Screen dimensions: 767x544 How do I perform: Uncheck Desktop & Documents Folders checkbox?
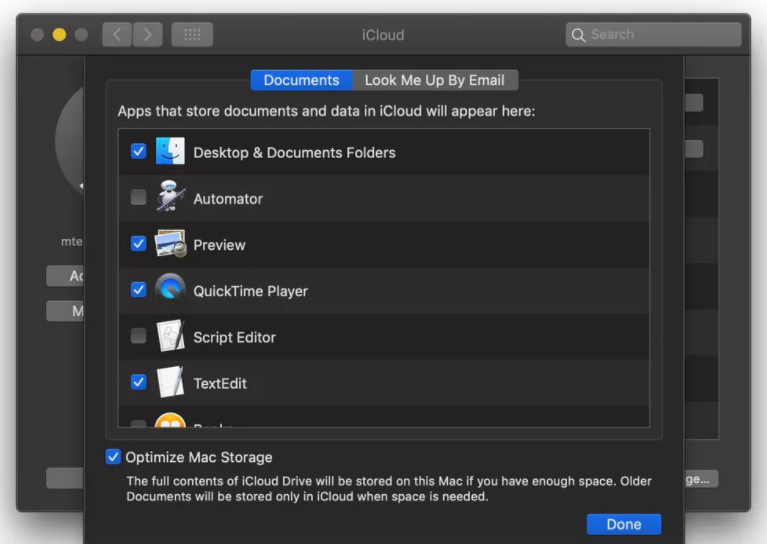tap(138, 151)
